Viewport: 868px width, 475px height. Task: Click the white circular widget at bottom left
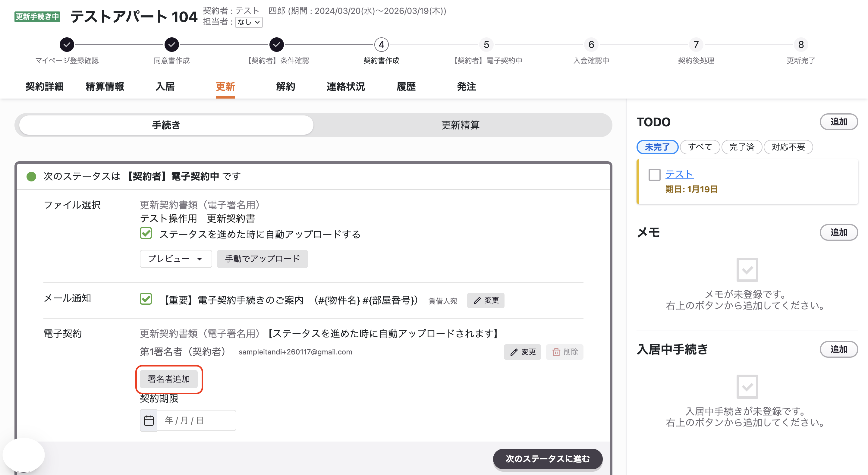[x=24, y=455]
